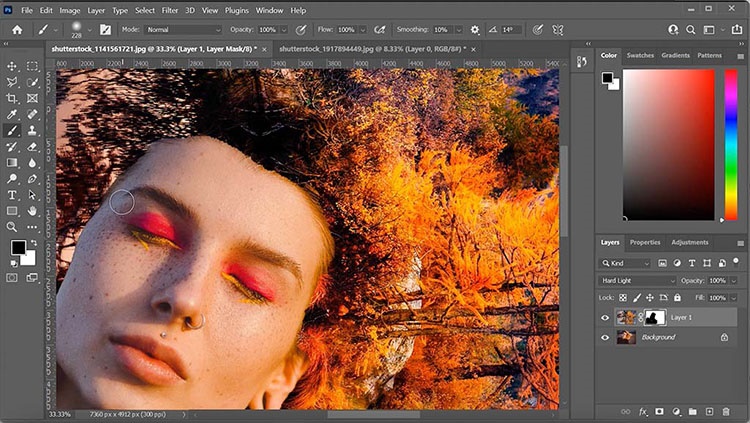The image size is (750, 423).
Task: Select the Background layer thumbnail
Action: click(x=626, y=337)
